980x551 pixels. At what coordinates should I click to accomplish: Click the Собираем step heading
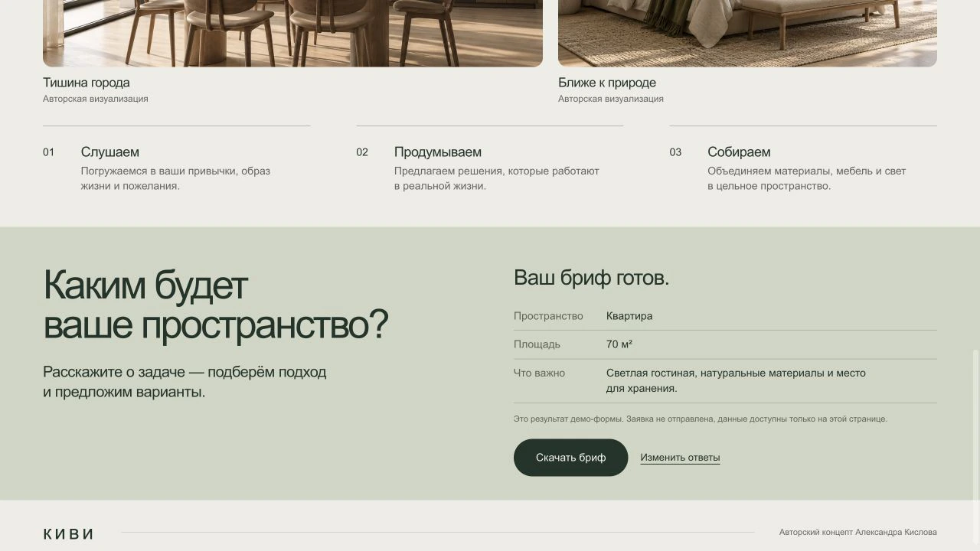739,152
